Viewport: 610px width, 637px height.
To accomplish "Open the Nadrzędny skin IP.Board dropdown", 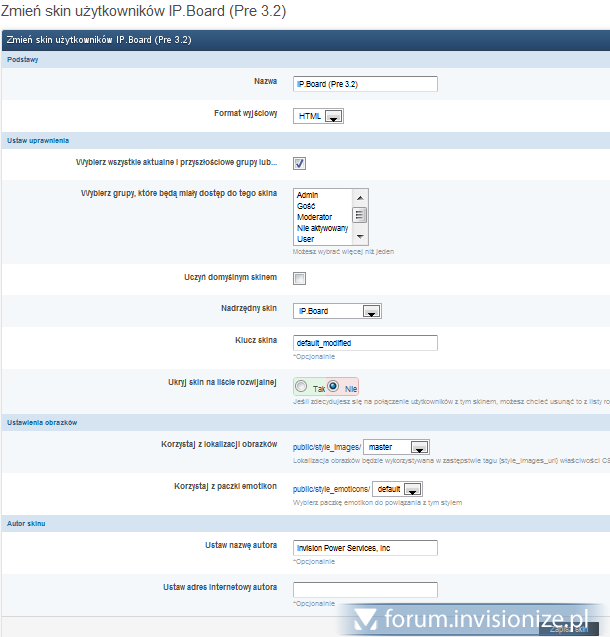I will [x=337, y=311].
